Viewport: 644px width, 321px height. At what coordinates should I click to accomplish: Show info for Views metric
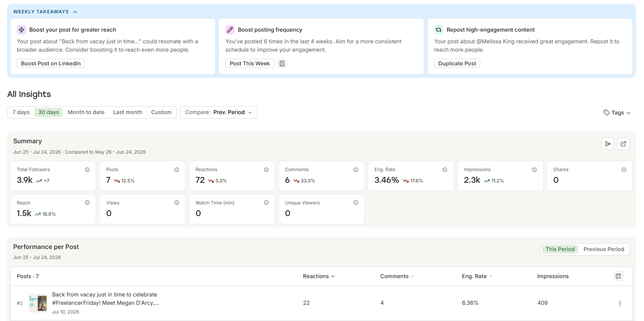click(177, 203)
